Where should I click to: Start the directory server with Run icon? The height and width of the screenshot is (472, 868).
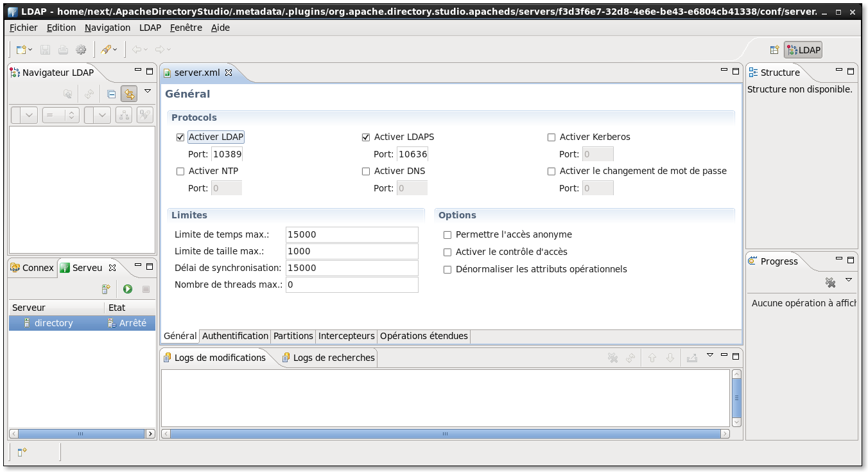coord(128,290)
